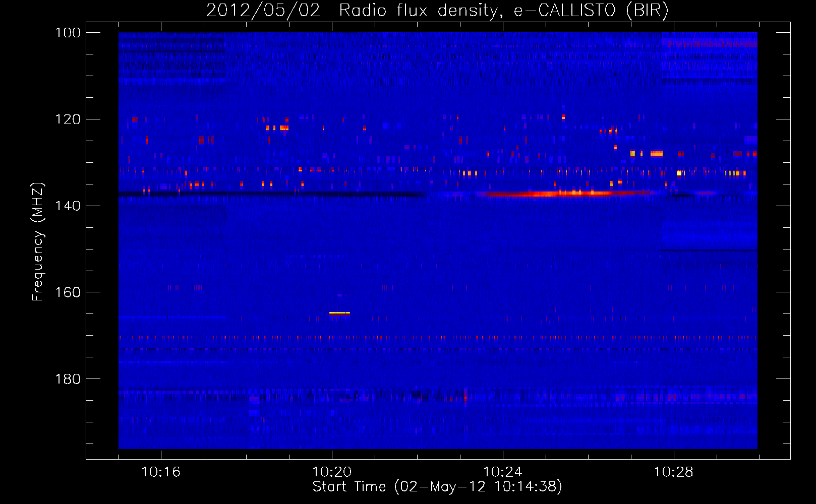Image resolution: width=816 pixels, height=504 pixels.
Task: Click the 100 frequency tick label
Action: [x=67, y=33]
